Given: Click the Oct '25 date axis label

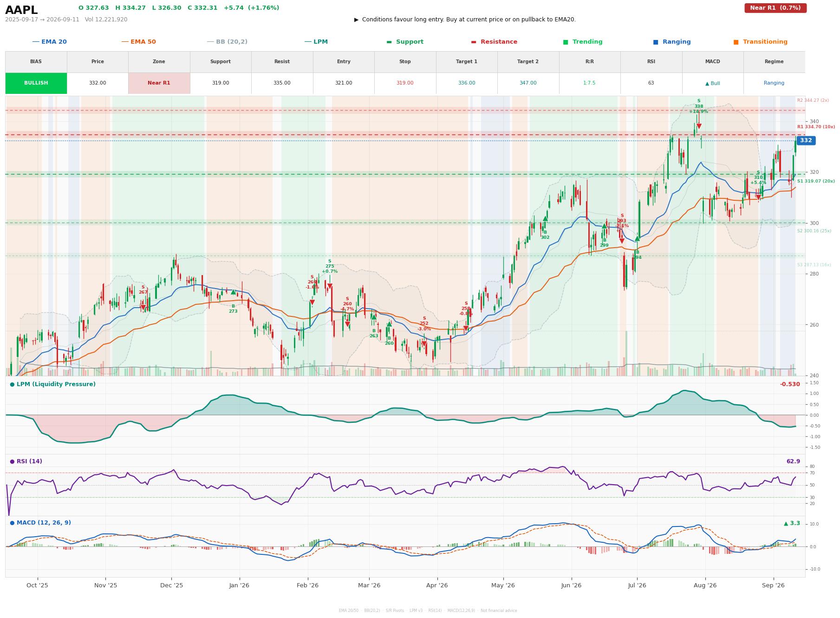Looking at the screenshot, I should pos(37,585).
